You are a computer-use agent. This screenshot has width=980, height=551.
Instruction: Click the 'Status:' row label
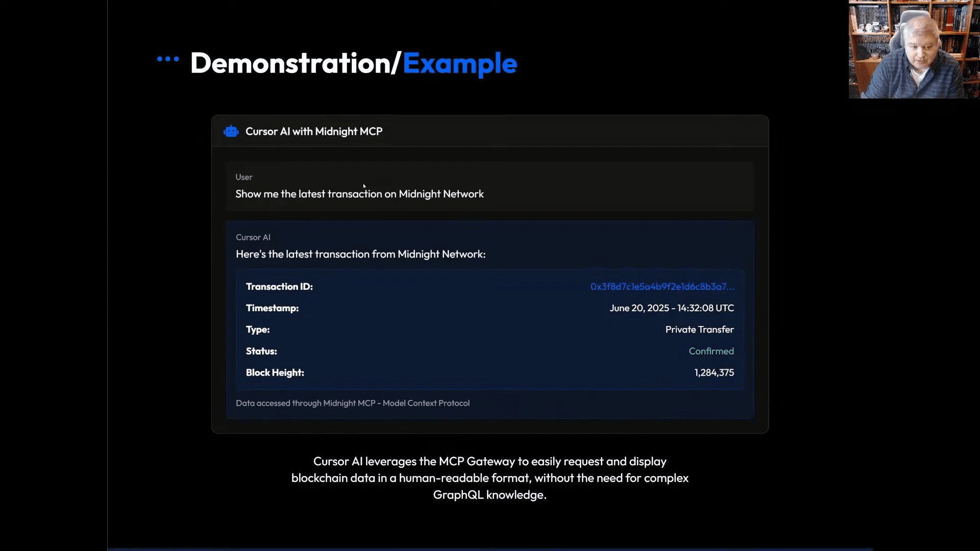point(261,351)
